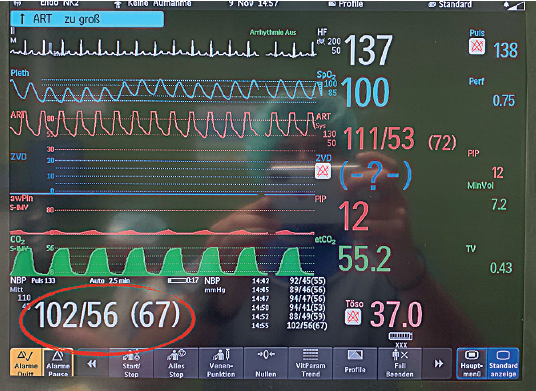Select NBP history row 14:50 94/41(53)
536x391 pixels.
289,308
